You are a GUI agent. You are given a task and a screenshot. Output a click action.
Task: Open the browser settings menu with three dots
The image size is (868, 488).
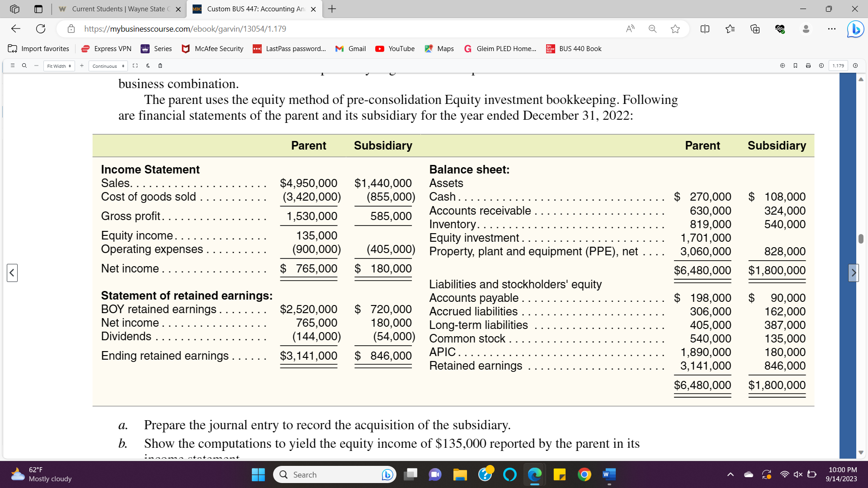click(832, 29)
